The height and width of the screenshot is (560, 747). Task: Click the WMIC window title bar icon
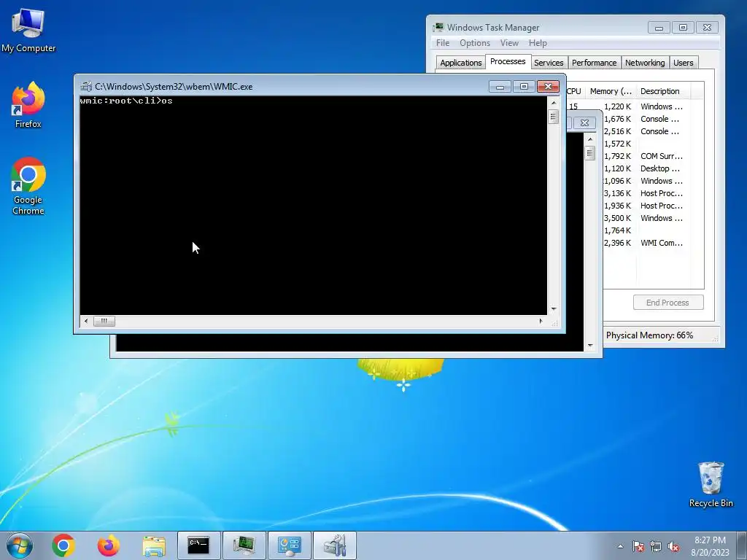coord(86,86)
